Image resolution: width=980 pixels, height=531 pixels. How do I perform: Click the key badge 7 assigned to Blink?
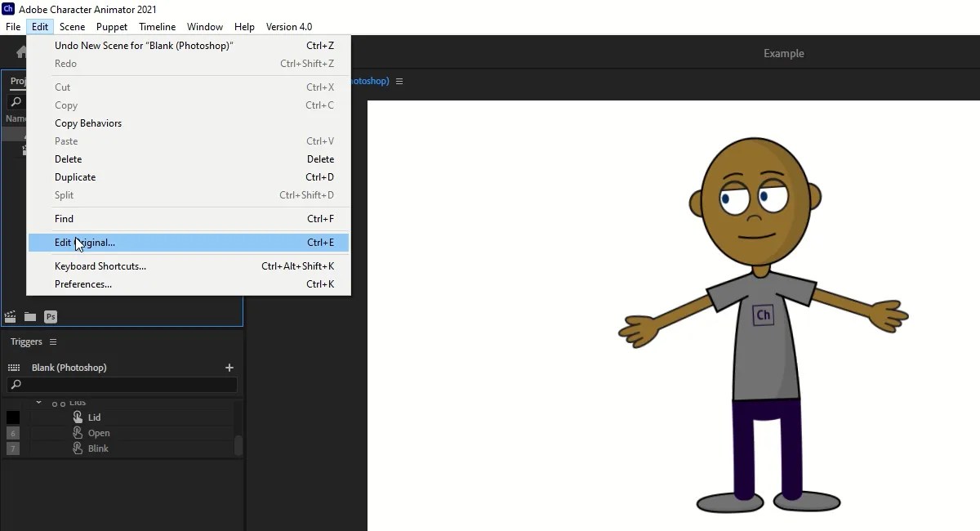click(x=13, y=448)
